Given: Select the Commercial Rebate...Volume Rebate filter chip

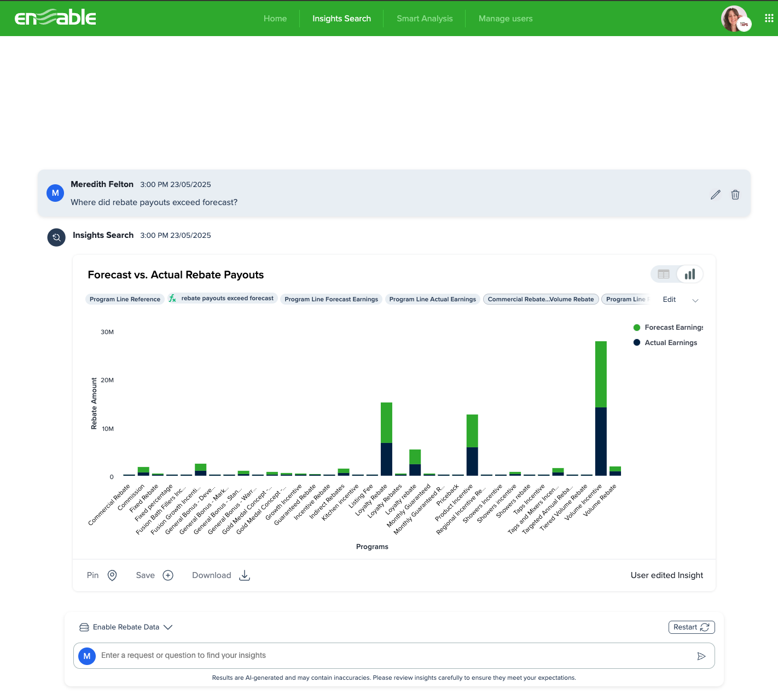Looking at the screenshot, I should click(541, 299).
